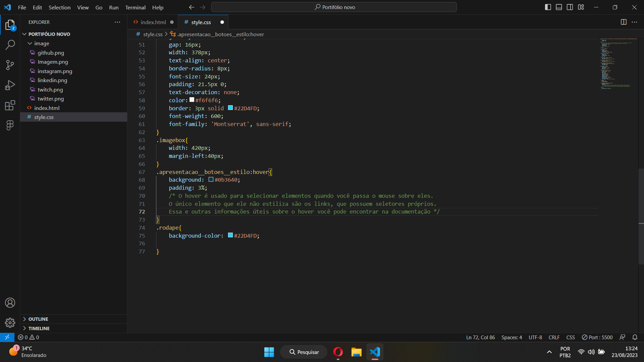Screen dimensions: 644x362
Task: Click the editor vertical scrollbar
Action: pyautogui.click(x=641, y=216)
